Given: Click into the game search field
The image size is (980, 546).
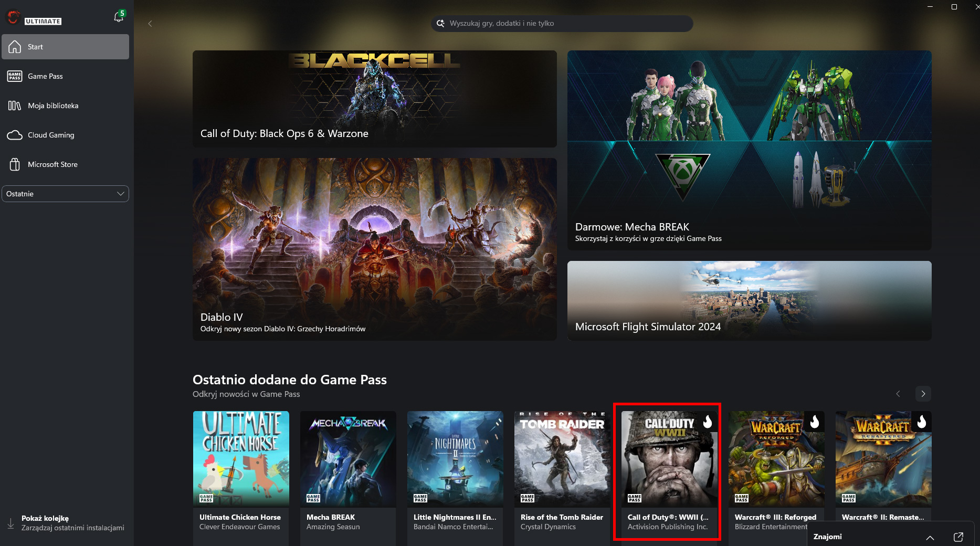Looking at the screenshot, I should 562,24.
